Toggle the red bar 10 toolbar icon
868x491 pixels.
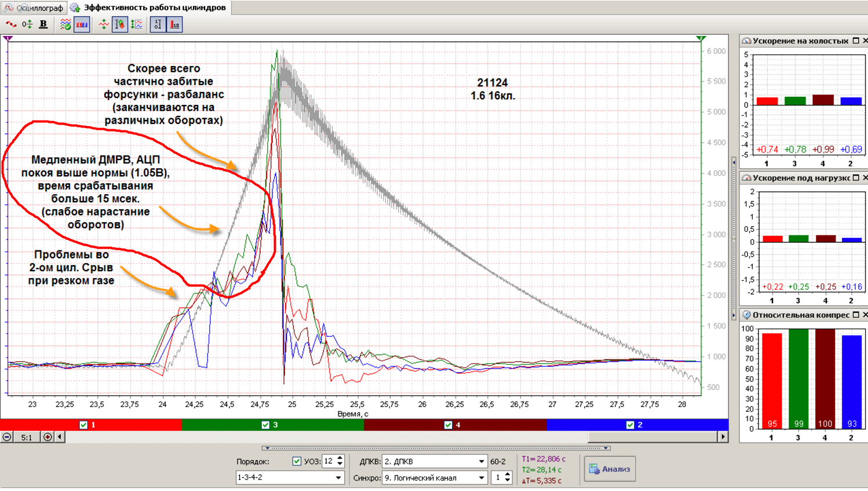tap(174, 24)
